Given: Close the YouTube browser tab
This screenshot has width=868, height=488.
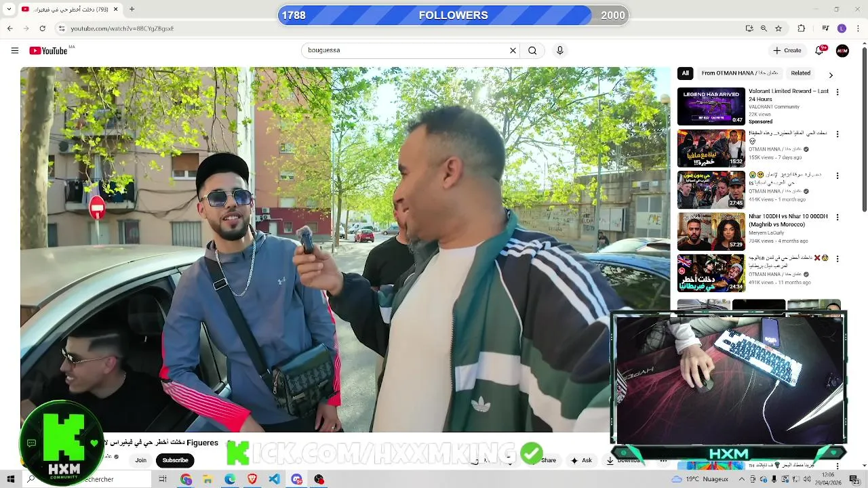Looking at the screenshot, I should point(115,9).
